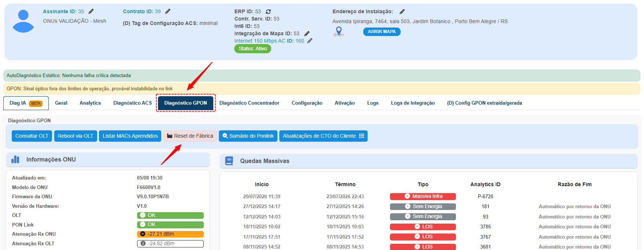This screenshot has height=250, width=644.
Task: Edit Endereço de Instalação pencil icon
Action: tap(402, 12)
